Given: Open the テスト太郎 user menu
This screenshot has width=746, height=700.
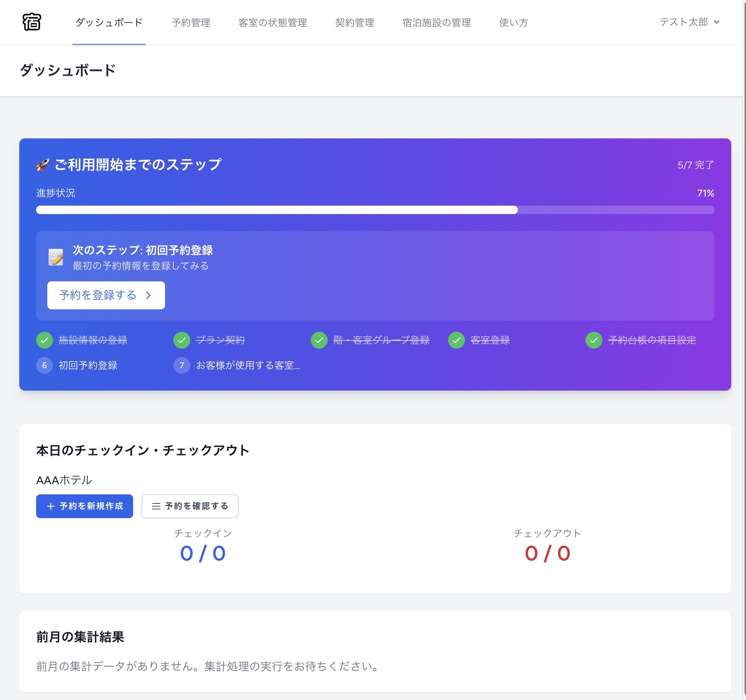Looking at the screenshot, I should pyautogui.click(x=689, y=22).
